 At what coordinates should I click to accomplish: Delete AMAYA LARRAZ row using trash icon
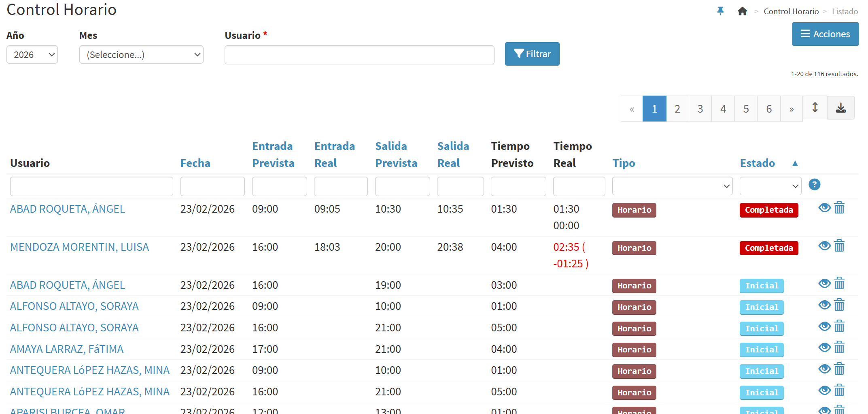coord(839,348)
